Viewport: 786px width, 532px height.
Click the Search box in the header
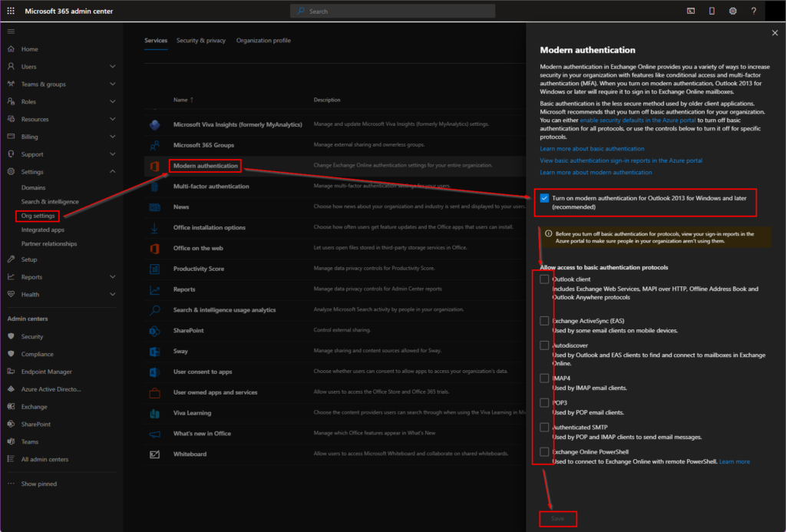(392, 11)
